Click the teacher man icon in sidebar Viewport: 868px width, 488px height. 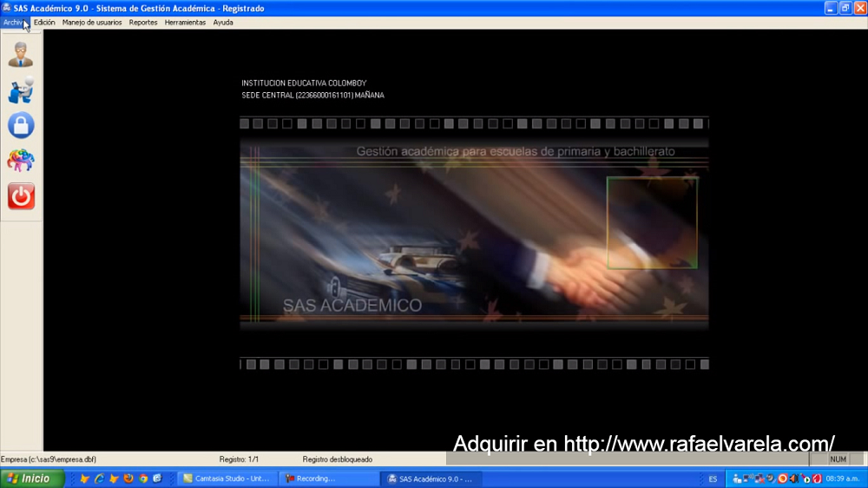pos(21,55)
